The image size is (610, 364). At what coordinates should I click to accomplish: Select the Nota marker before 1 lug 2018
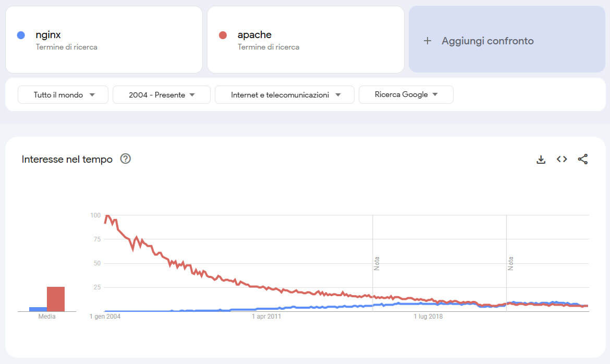click(x=376, y=263)
